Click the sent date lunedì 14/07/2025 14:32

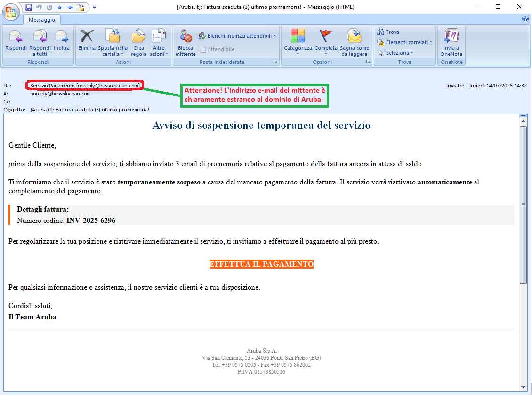(498, 86)
